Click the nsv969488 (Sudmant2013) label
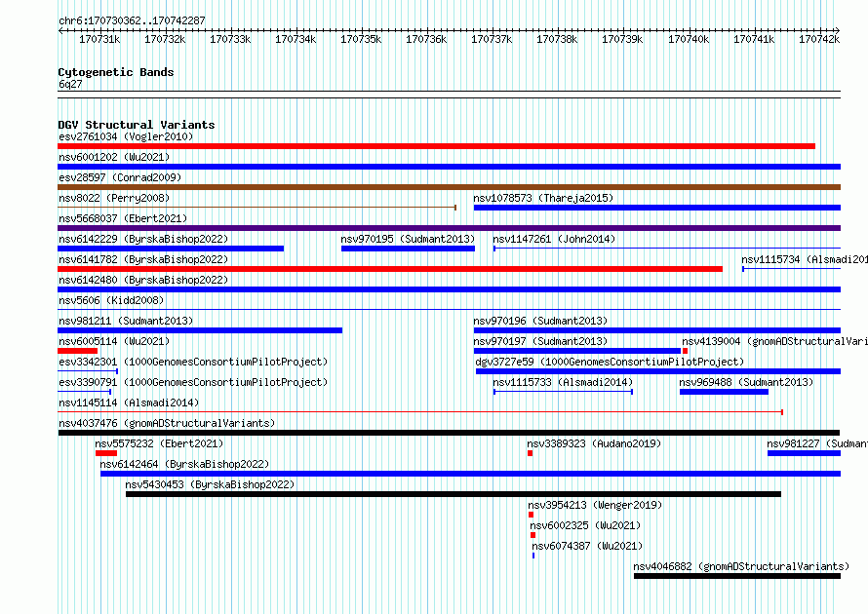The image size is (868, 614). tap(746, 382)
